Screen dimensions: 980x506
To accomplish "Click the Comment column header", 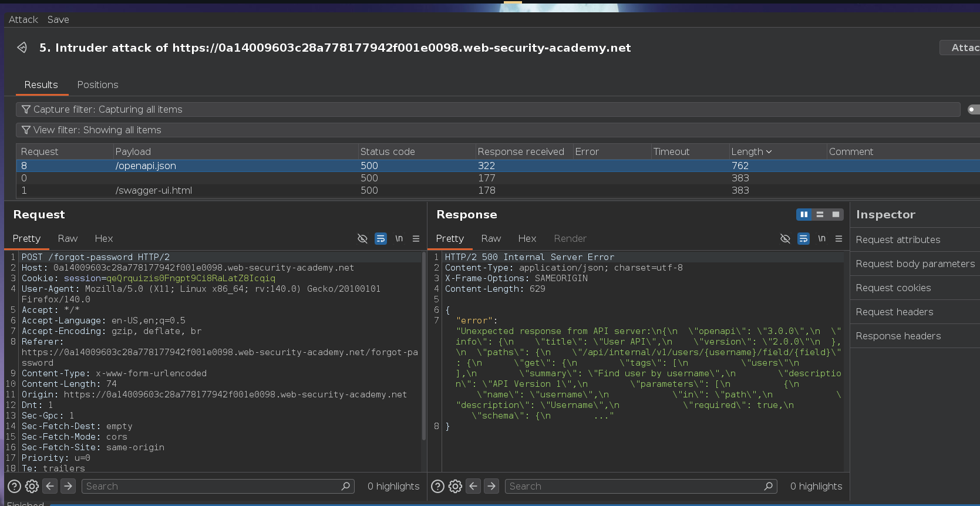I will (x=903, y=151).
